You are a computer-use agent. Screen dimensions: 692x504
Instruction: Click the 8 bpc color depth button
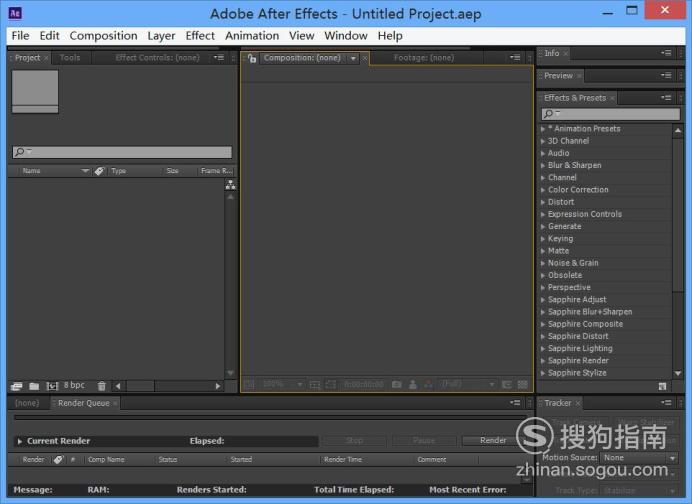pyautogui.click(x=74, y=385)
